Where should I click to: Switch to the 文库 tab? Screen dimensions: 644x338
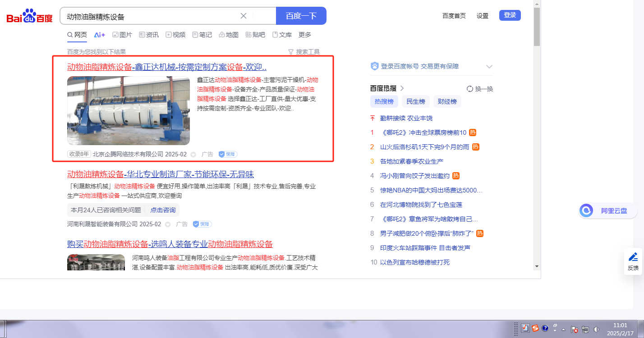(282, 35)
